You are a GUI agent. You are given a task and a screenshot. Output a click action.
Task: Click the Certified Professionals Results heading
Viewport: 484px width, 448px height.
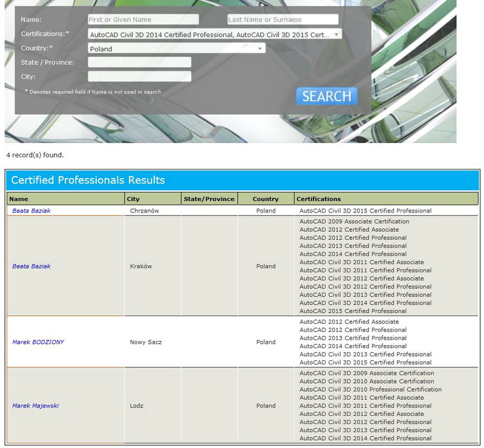click(x=88, y=180)
